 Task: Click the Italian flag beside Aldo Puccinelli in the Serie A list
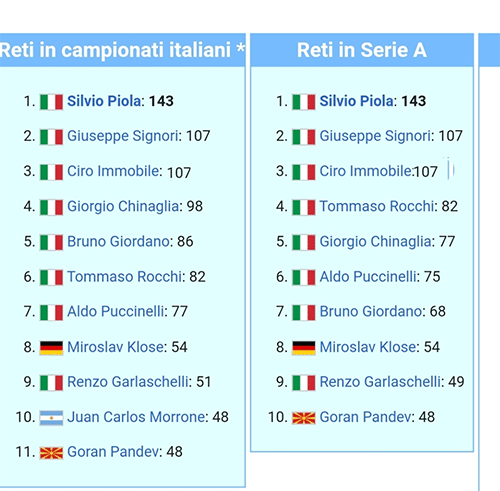304,278
